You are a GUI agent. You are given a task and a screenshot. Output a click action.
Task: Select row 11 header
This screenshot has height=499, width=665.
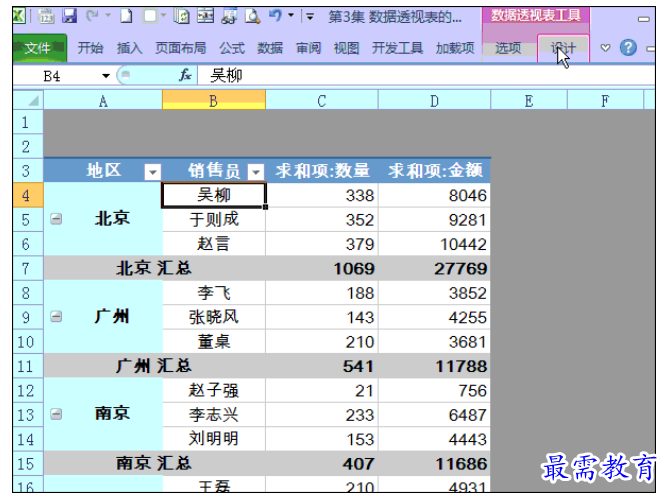point(28,366)
